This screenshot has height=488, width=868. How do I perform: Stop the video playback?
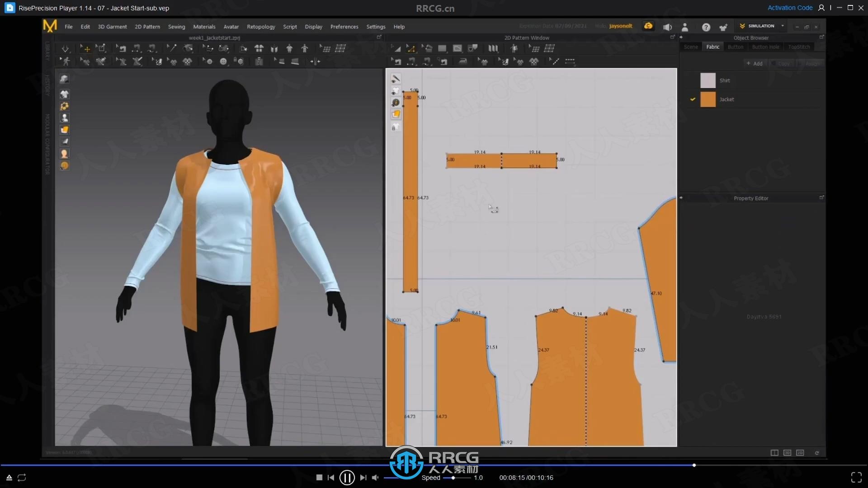point(319,478)
